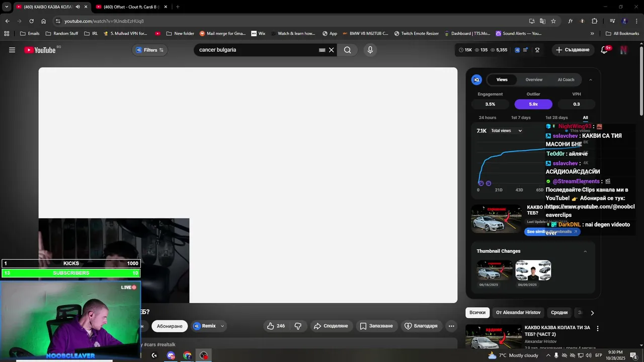Open the on-screen keyboard icon in search
The width and height of the screenshot is (644, 362).
tap(322, 50)
